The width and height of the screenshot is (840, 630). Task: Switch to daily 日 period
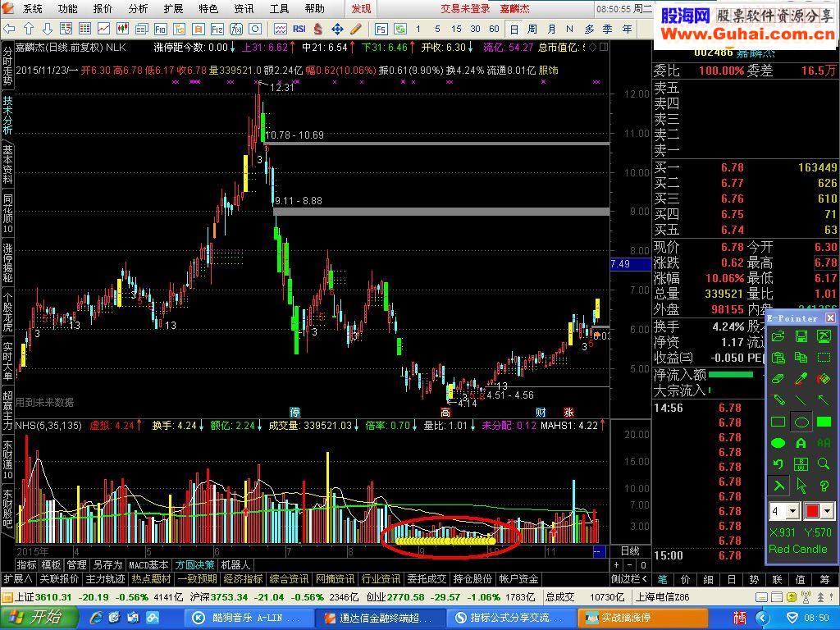click(514, 29)
